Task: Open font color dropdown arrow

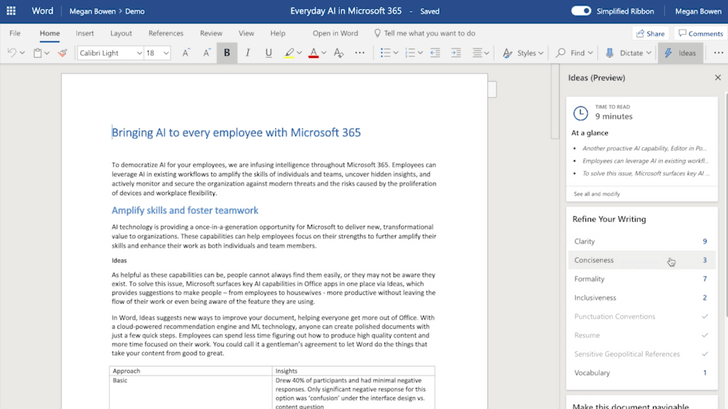Action: [x=324, y=53]
